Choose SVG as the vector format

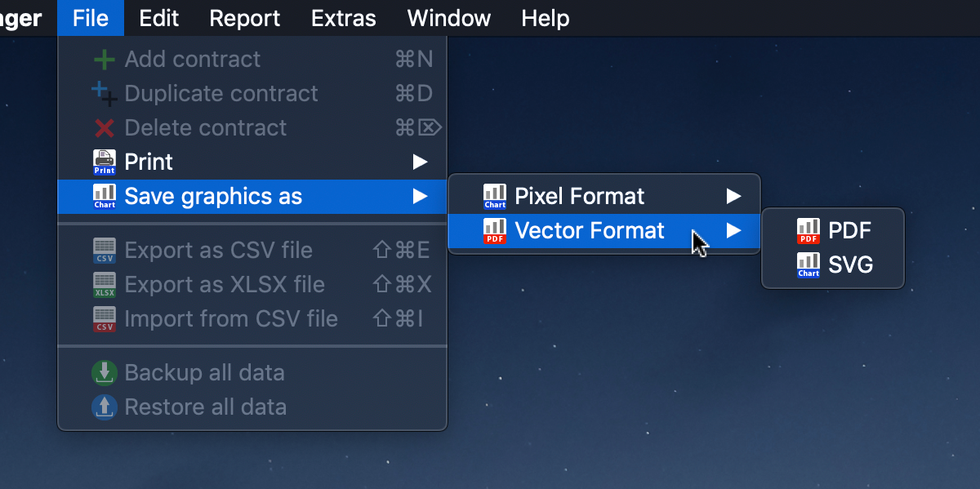point(833,265)
